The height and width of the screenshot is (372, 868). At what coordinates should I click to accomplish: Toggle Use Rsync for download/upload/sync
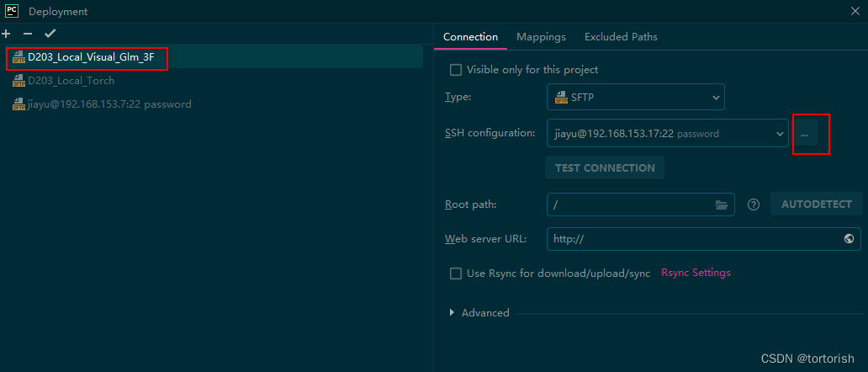pos(456,274)
